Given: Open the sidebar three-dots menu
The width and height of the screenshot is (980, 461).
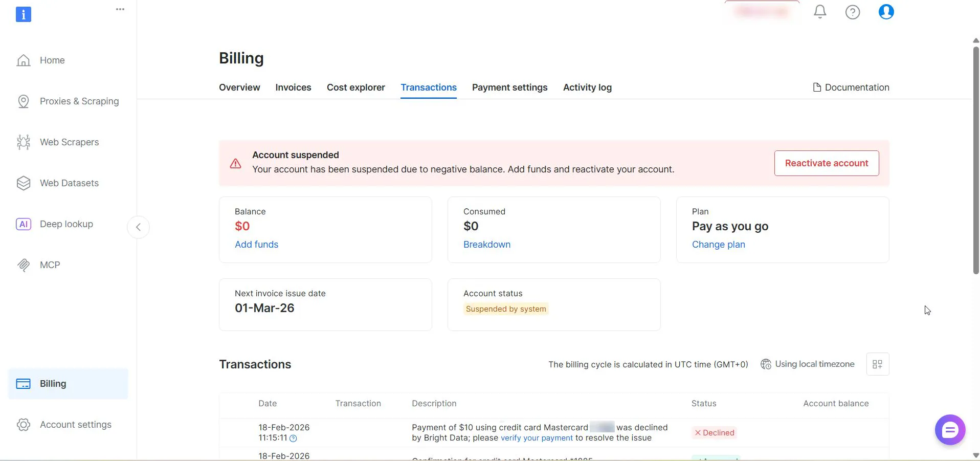Looking at the screenshot, I should (120, 9).
